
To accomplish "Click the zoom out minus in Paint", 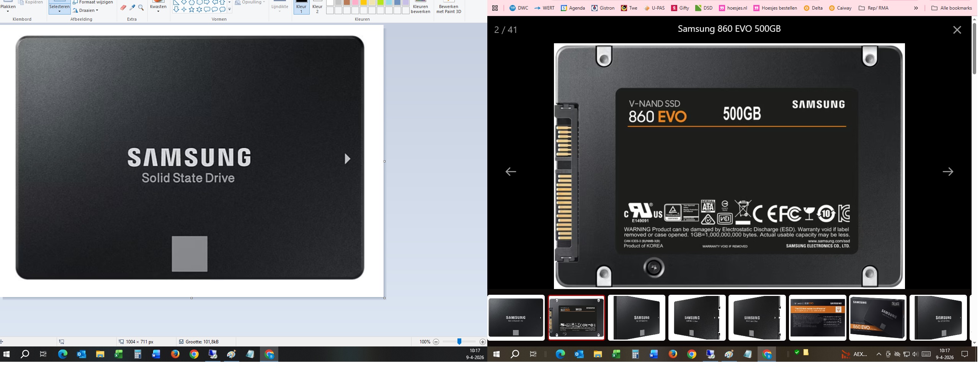I will [436, 342].
